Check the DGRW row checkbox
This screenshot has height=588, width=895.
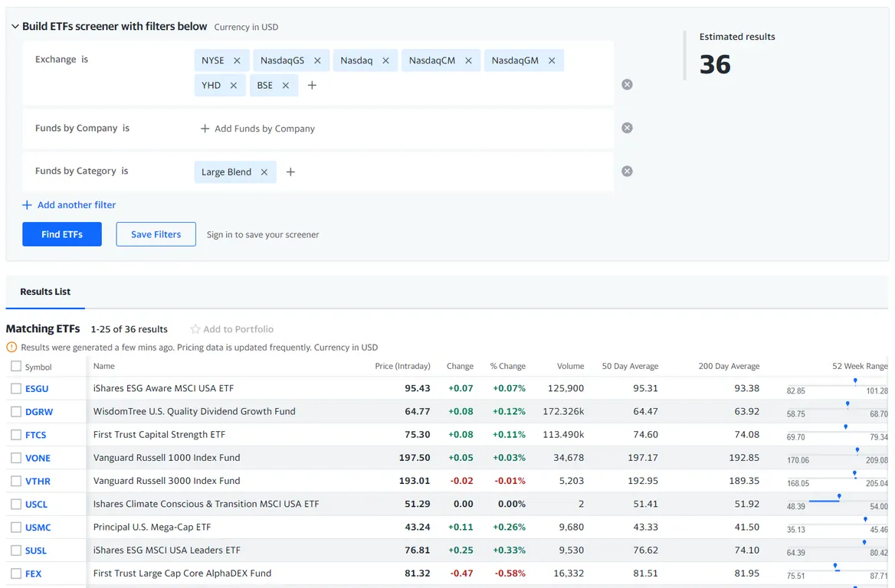(x=16, y=412)
